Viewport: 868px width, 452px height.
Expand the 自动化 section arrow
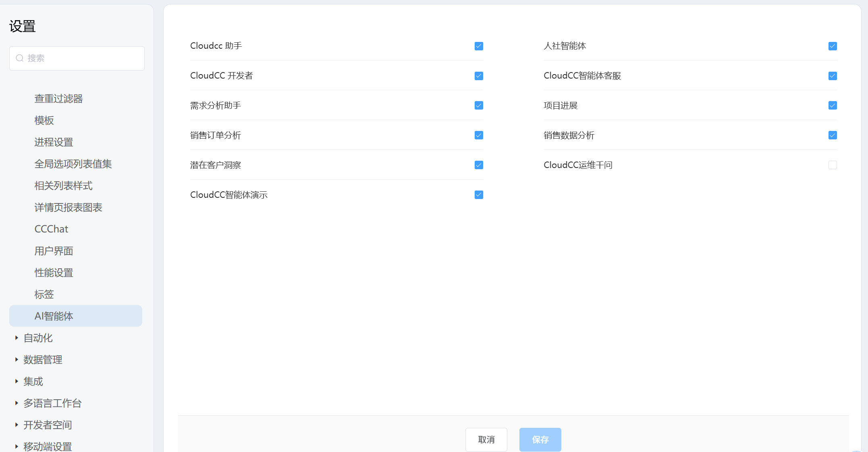coord(17,338)
